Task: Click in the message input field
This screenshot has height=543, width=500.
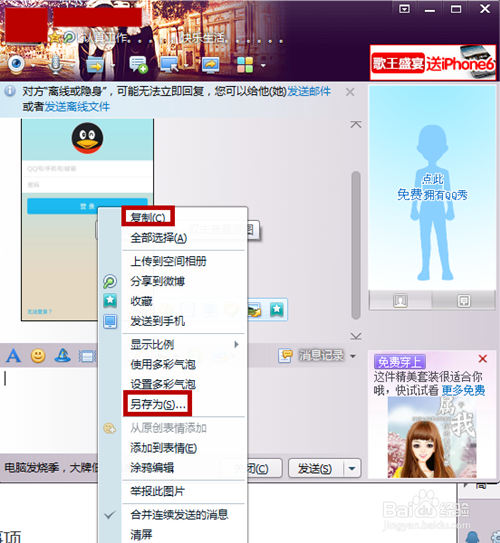Action: (50, 410)
